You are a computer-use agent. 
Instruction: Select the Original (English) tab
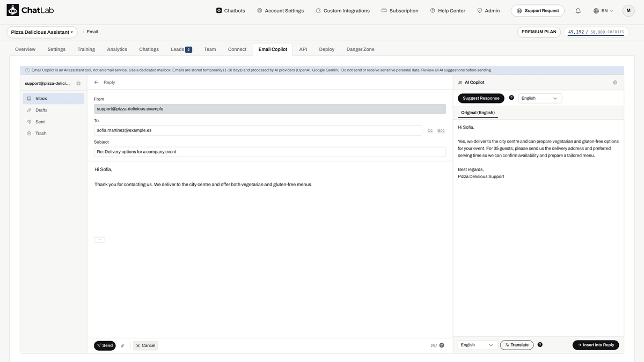tap(478, 113)
